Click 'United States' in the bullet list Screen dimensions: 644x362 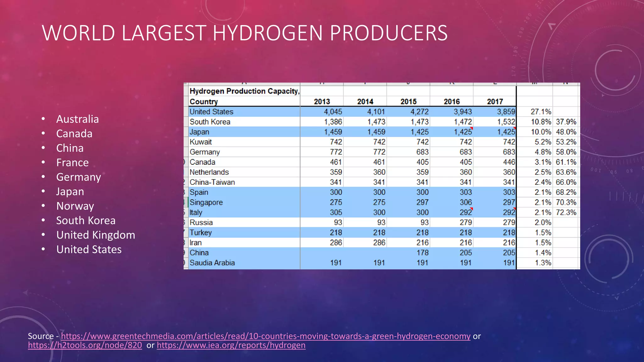(89, 250)
